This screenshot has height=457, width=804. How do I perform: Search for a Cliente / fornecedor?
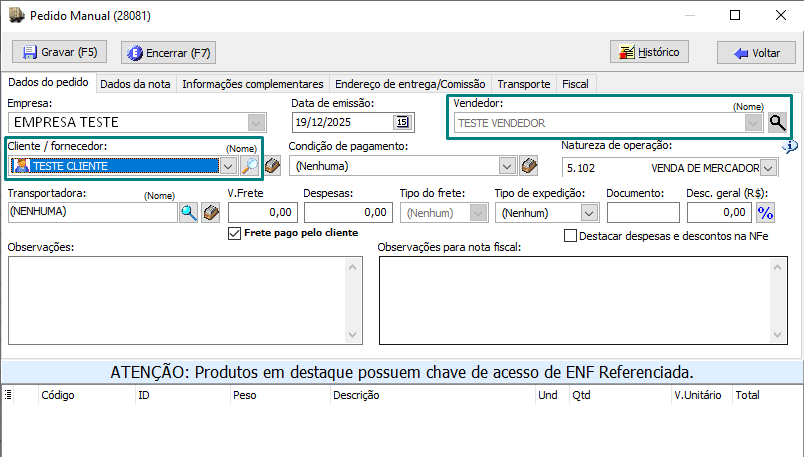[x=250, y=166]
